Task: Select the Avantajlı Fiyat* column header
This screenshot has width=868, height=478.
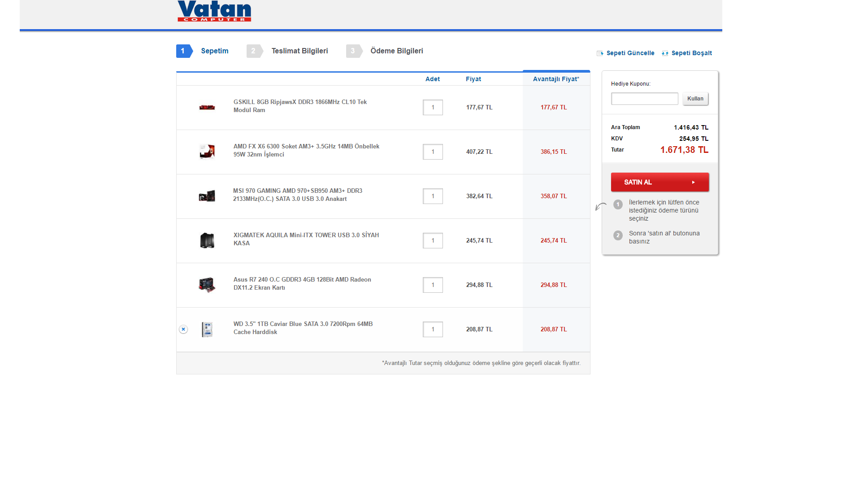Action: (556, 79)
